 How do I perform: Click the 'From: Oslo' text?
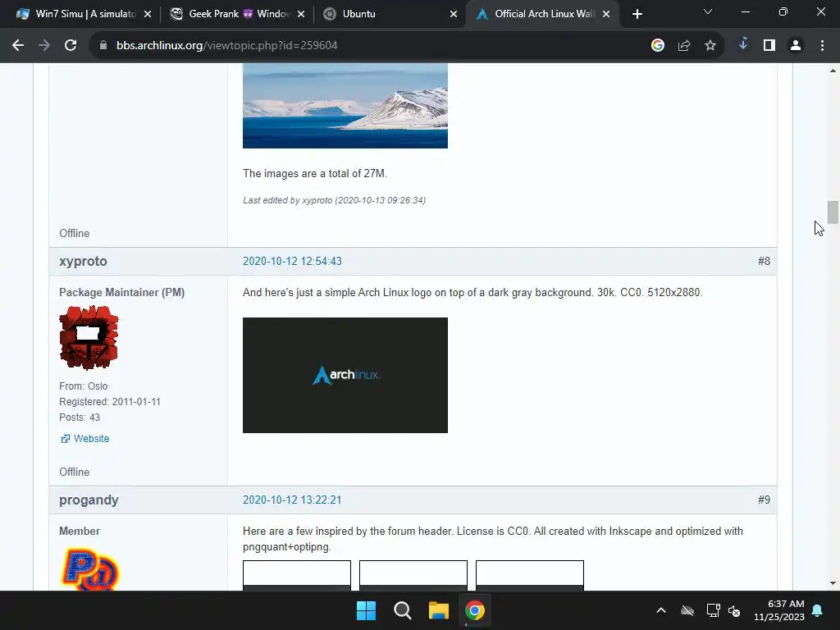click(83, 386)
